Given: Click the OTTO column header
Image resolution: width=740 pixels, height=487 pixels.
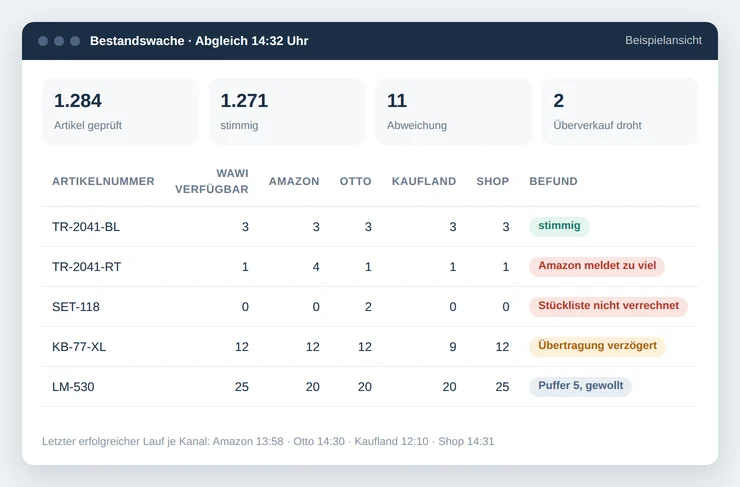Looking at the screenshot, I should coord(355,181).
